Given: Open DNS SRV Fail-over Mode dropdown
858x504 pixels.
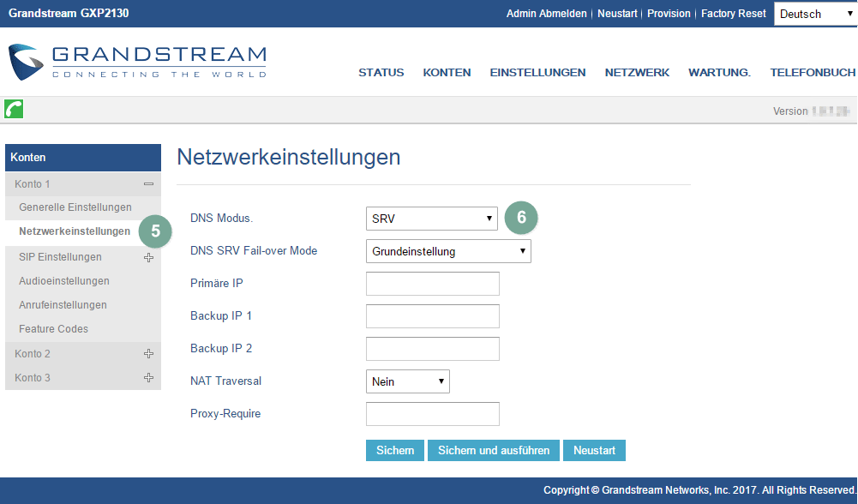Looking at the screenshot, I should coord(448,251).
